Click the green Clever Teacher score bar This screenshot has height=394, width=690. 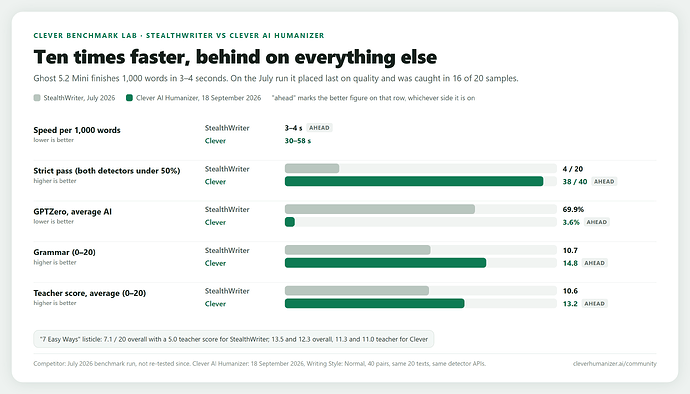coord(374,303)
